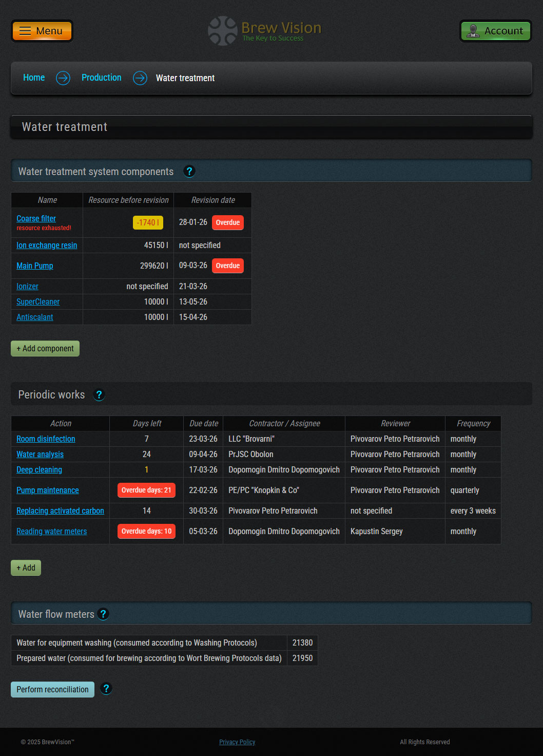The width and height of the screenshot is (543, 756).
Task: Open Privacy Policy in footer
Action: click(237, 742)
